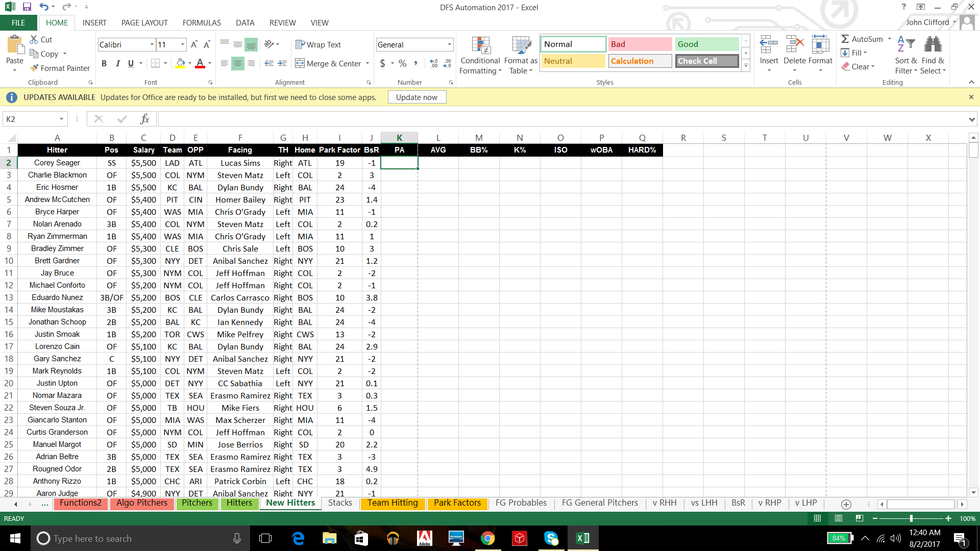This screenshot has width=980, height=551.
Task: Toggle Align Left alignment
Action: (224, 63)
